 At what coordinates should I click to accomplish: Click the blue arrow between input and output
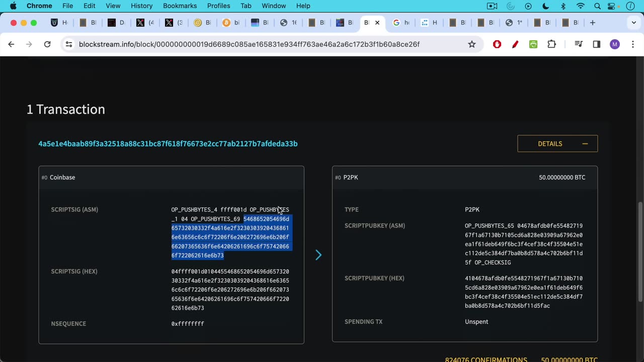tap(318, 255)
